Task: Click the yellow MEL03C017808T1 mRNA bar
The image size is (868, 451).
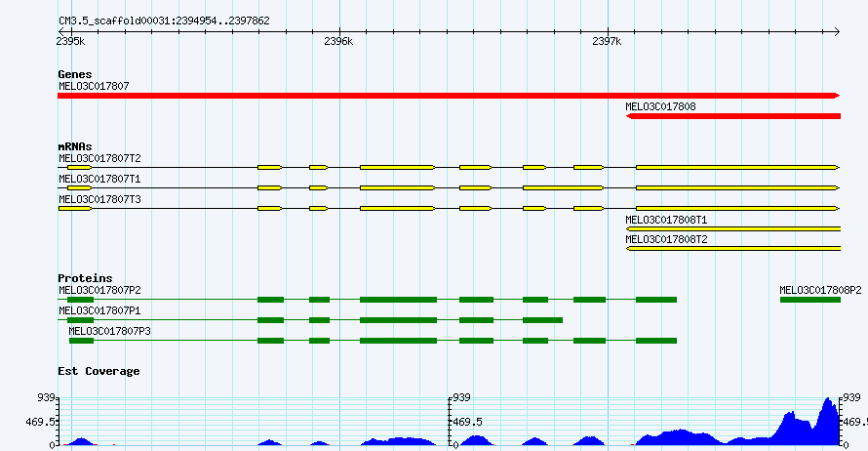Action: tap(733, 228)
